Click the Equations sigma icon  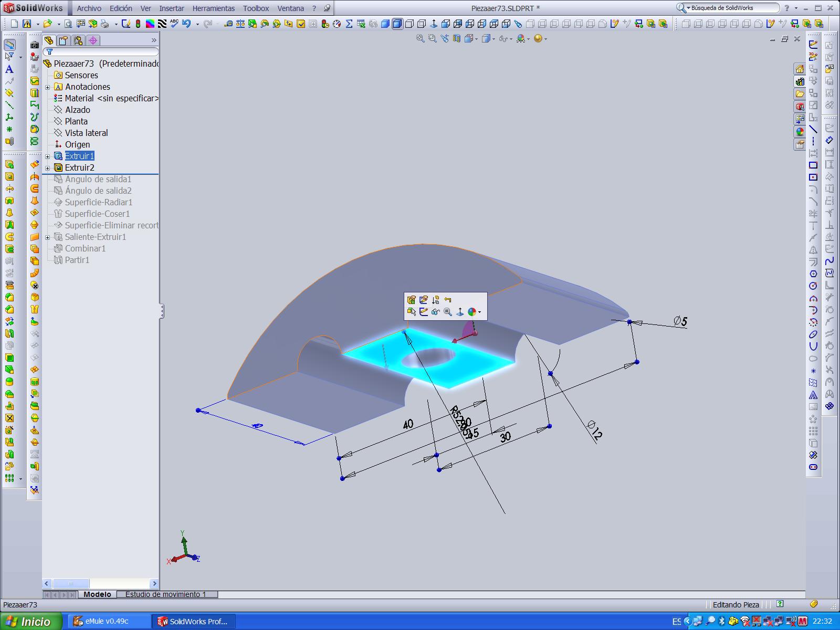click(349, 24)
